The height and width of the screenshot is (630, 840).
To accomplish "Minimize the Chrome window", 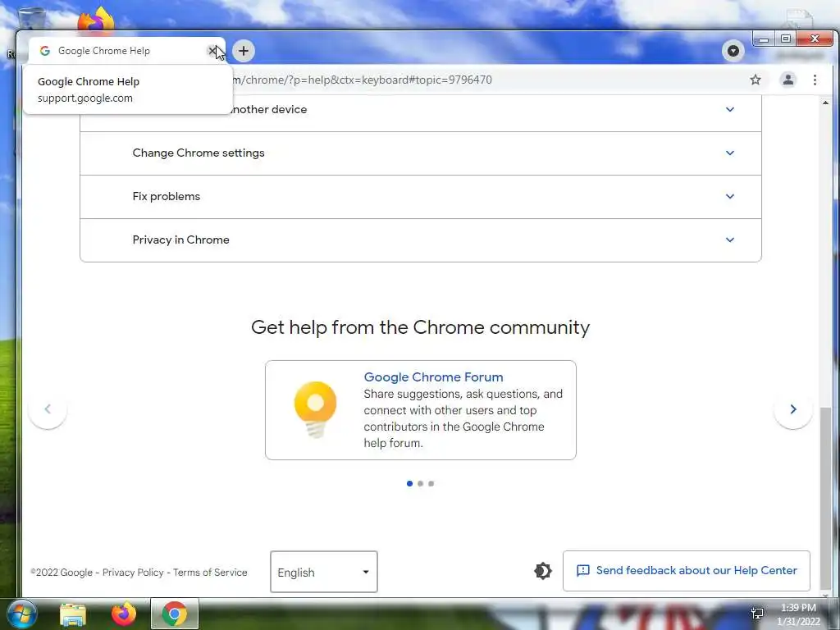I will tap(764, 39).
